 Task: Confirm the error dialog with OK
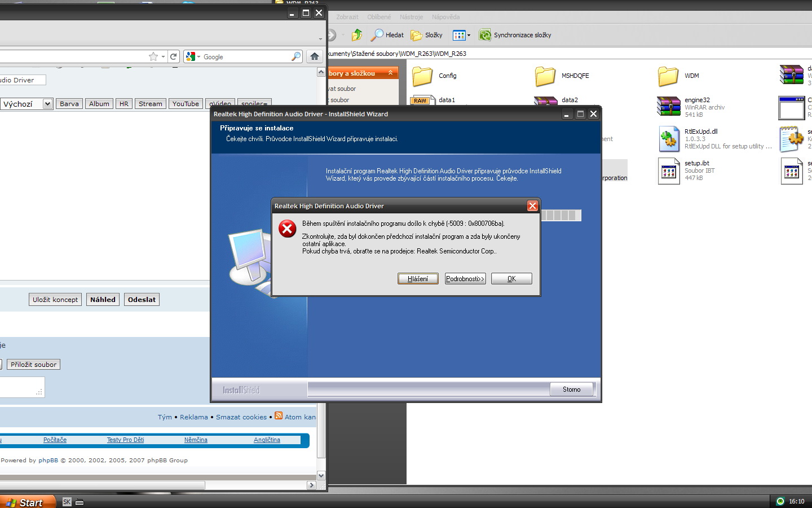click(x=511, y=279)
